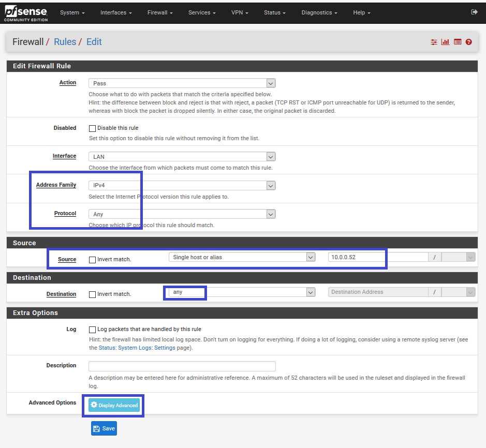Viewport: 486px width, 448px height.
Task: Click the Save button
Action: point(104,428)
